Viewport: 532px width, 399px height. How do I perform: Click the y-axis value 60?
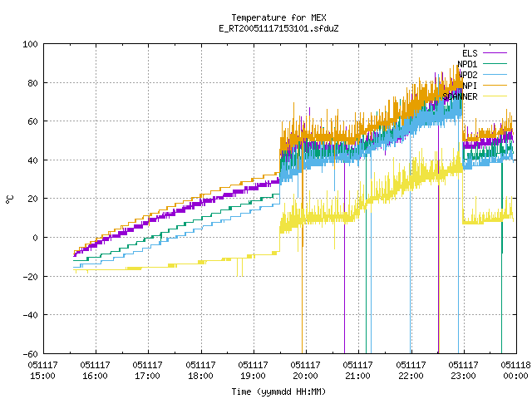[32, 121]
